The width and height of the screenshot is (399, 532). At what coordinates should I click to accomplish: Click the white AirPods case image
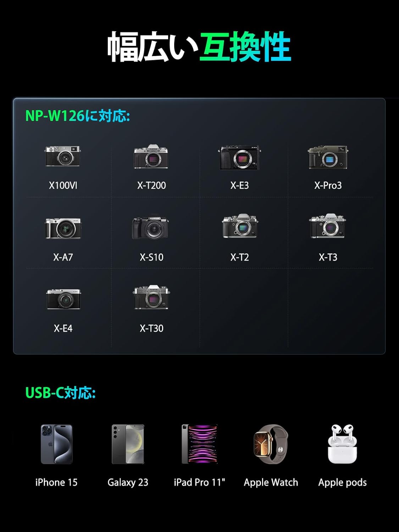[x=342, y=444]
